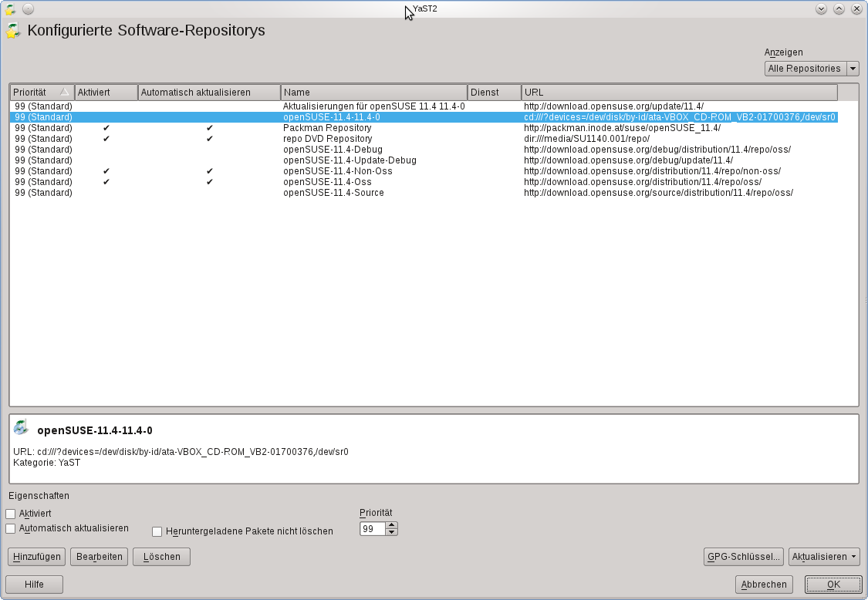868x600 pixels.
Task: Close the YaST2 window
Action: click(x=856, y=8)
